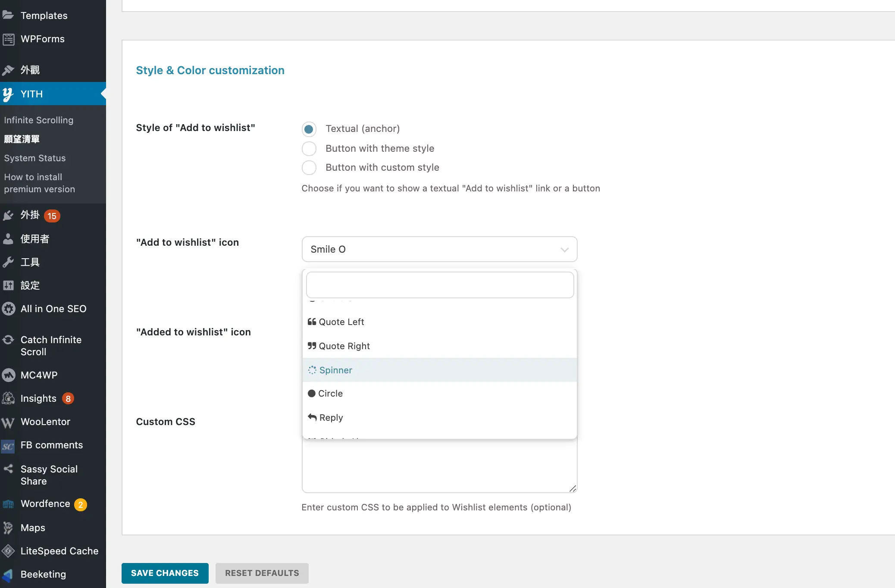Click the Wordfence notification badge 2
895x588 pixels.
click(81, 505)
